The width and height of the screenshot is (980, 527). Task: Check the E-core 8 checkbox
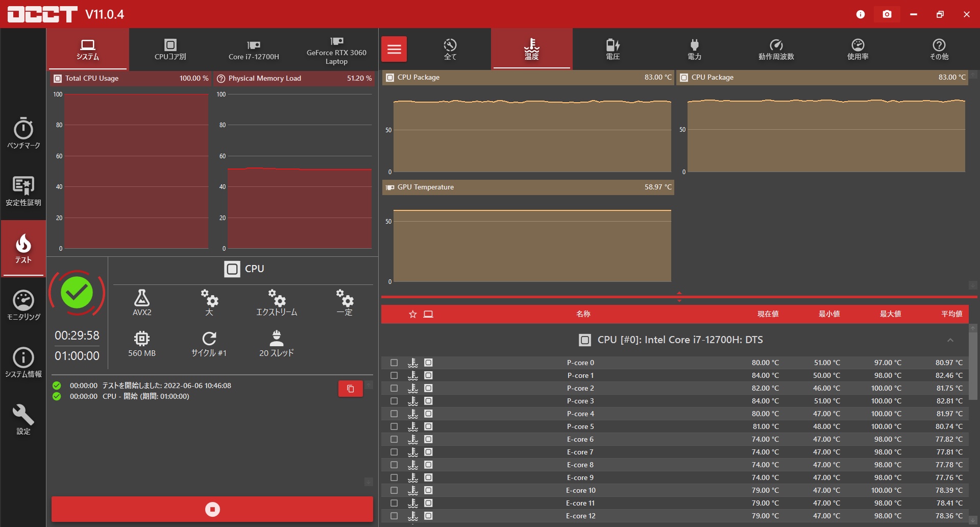point(394,465)
